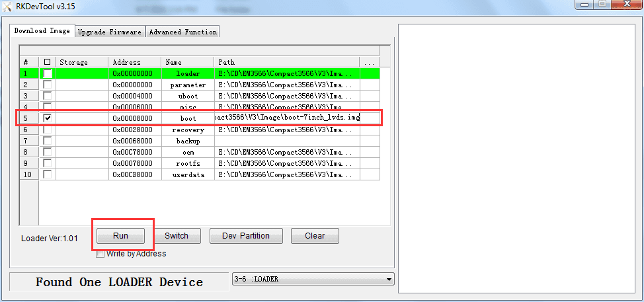This screenshot has width=644, height=302.
Task: Click the browse column header with dots
Action: pos(369,62)
